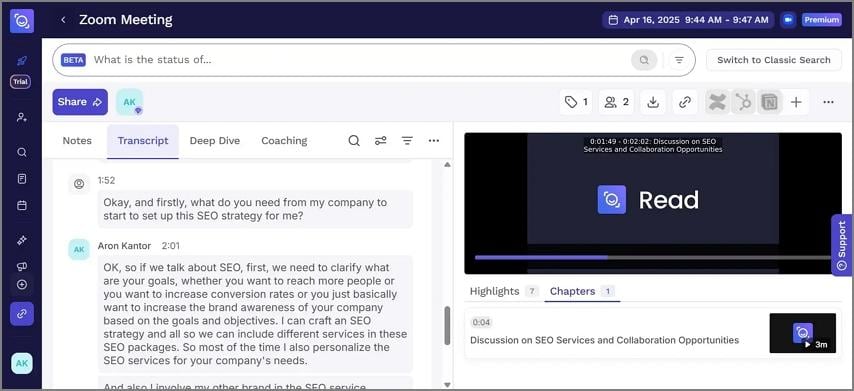The image size is (854, 391).
Task: Select the highlighted link sidebar icon
Action: coord(22,314)
